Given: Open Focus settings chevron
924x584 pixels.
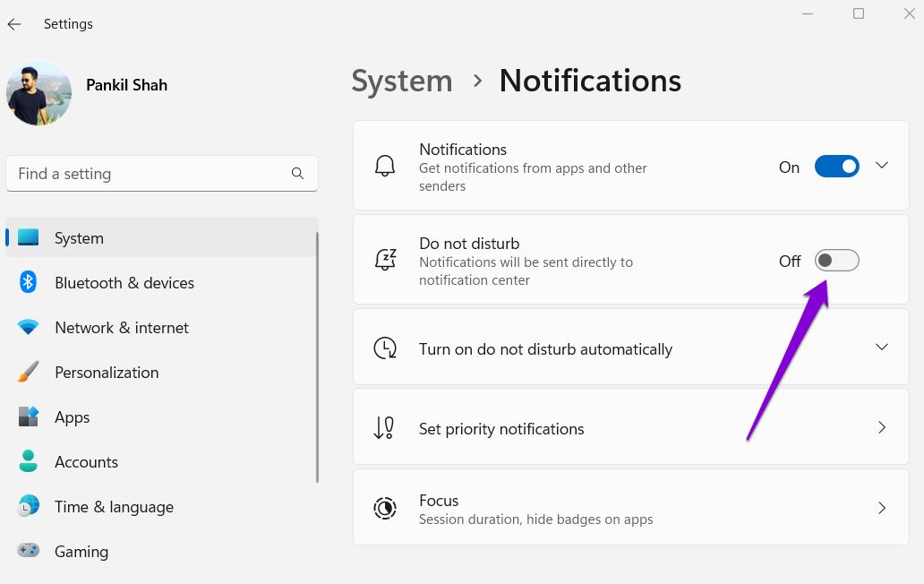Looking at the screenshot, I should [882, 507].
